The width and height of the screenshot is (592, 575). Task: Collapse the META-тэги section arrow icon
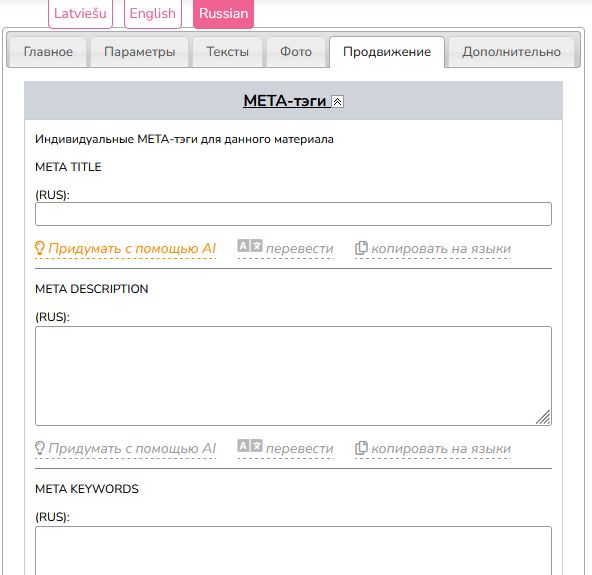tap(338, 102)
